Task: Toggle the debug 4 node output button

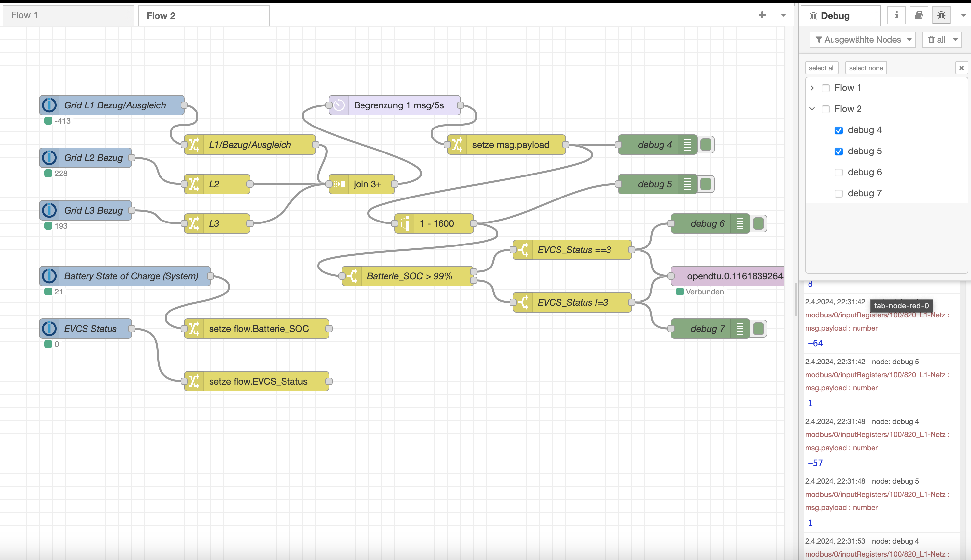Action: (706, 145)
